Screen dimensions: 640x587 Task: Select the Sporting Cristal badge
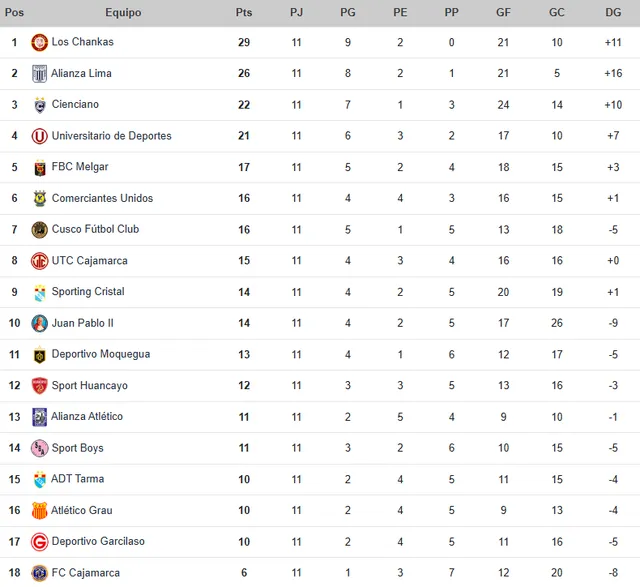point(40,292)
